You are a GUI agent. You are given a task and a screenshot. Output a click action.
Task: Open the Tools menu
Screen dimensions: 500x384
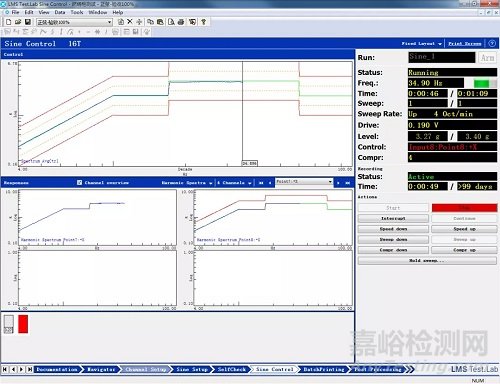(77, 12)
